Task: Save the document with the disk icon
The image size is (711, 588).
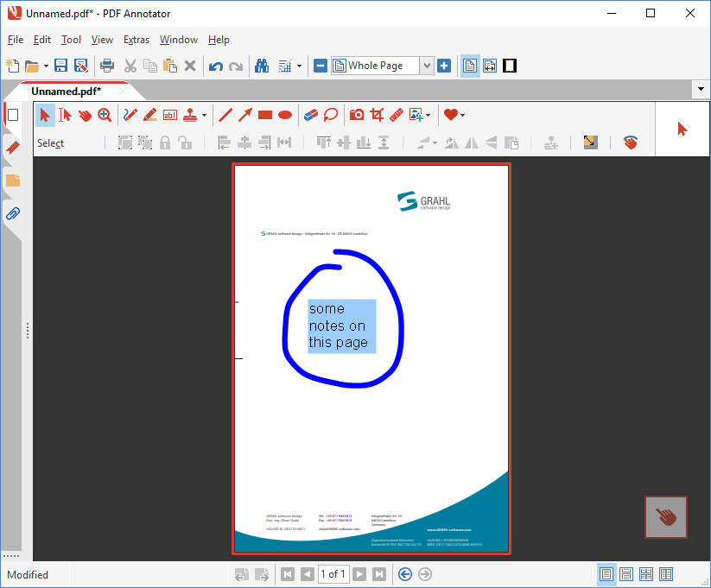Action: tap(60, 66)
